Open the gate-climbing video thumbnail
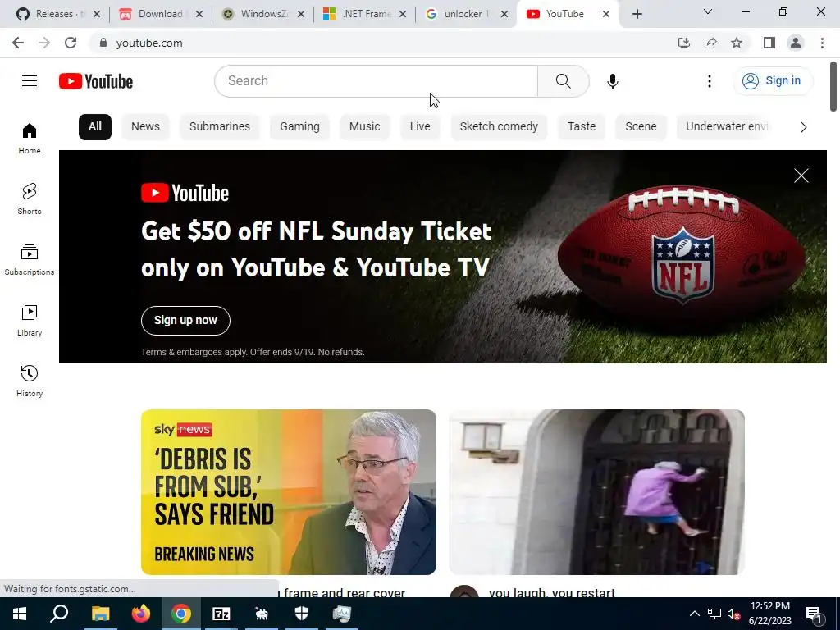The image size is (840, 630). (597, 492)
